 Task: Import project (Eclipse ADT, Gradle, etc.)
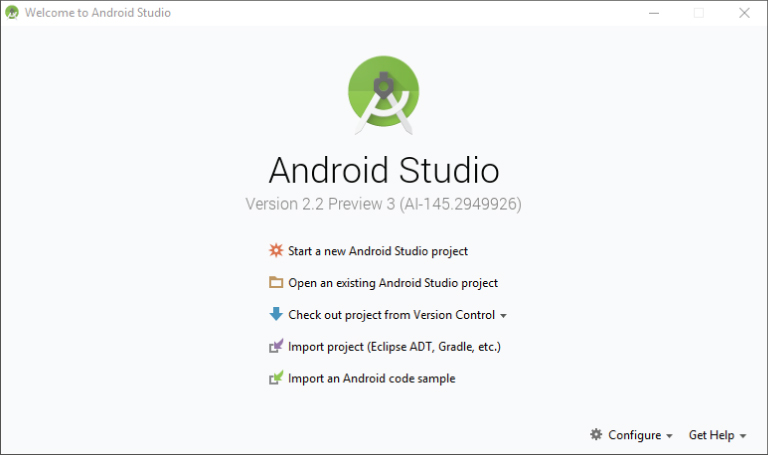point(394,347)
